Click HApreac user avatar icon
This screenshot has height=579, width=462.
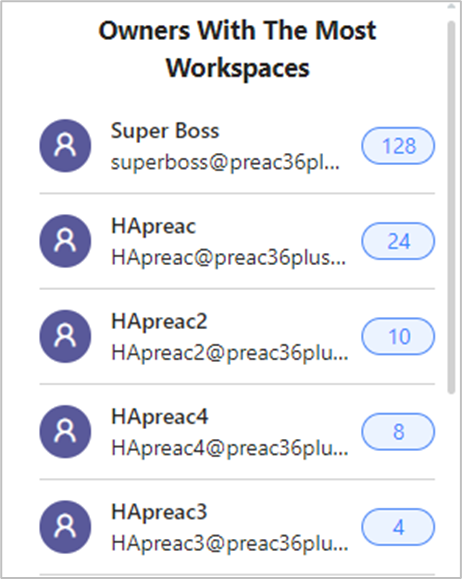(65, 241)
